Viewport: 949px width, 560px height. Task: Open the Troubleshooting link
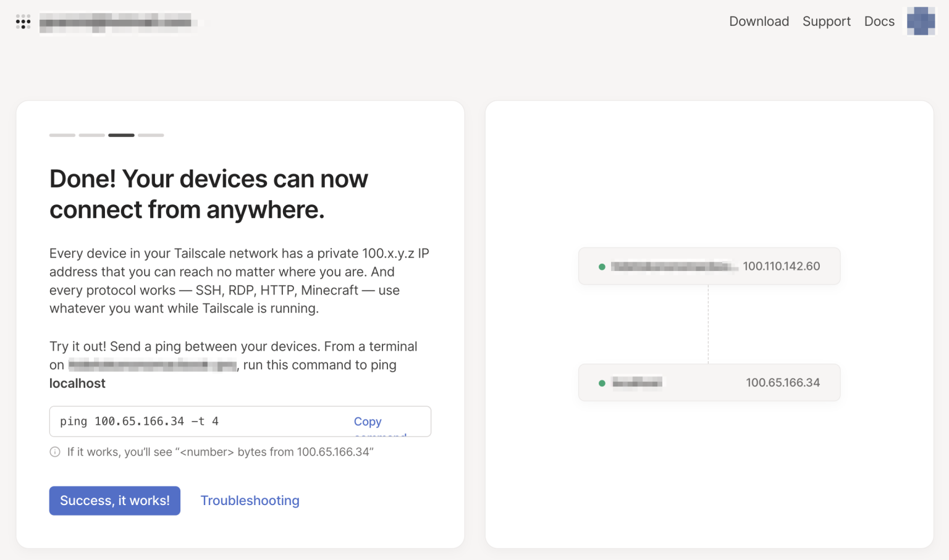[x=250, y=500]
